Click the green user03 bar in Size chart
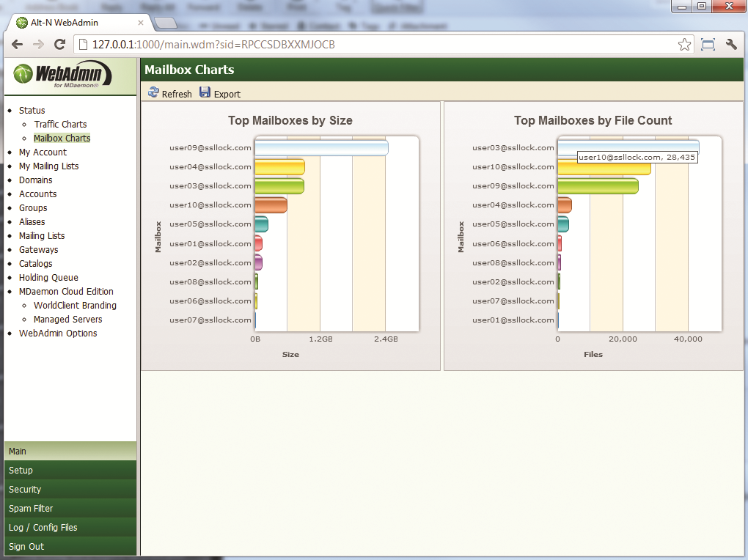 tap(279, 186)
